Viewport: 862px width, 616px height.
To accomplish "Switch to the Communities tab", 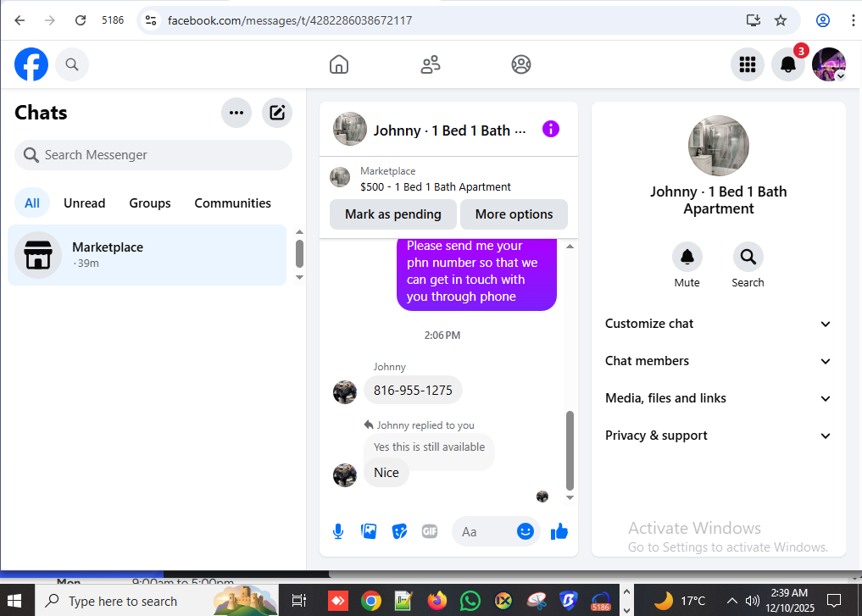I will click(232, 203).
